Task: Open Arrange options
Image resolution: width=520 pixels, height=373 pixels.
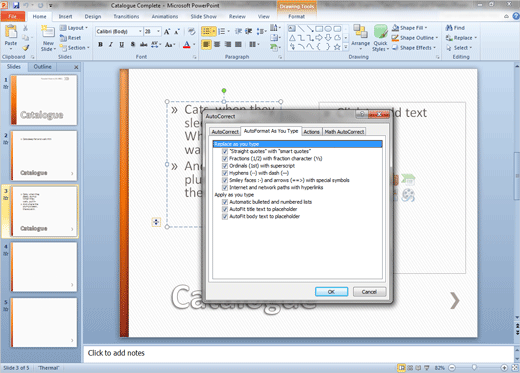Action: pos(360,36)
